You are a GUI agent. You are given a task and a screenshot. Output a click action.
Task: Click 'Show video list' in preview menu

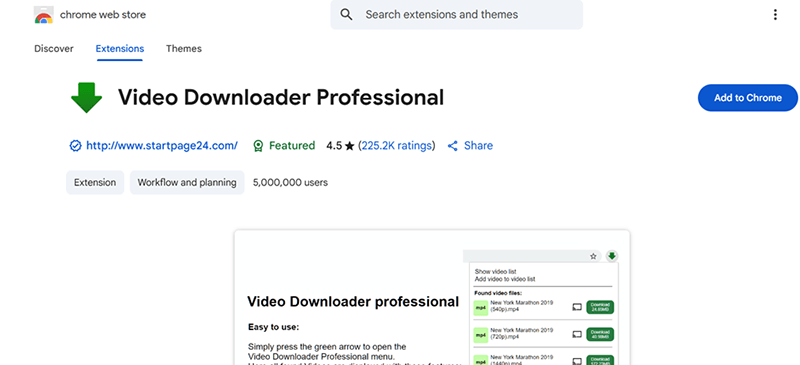click(495, 272)
